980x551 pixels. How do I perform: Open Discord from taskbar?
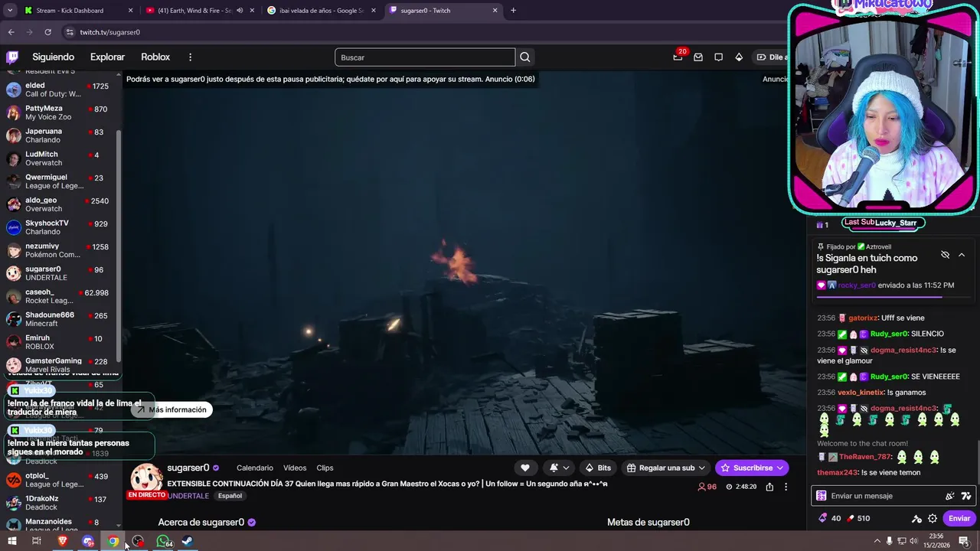[88, 541]
